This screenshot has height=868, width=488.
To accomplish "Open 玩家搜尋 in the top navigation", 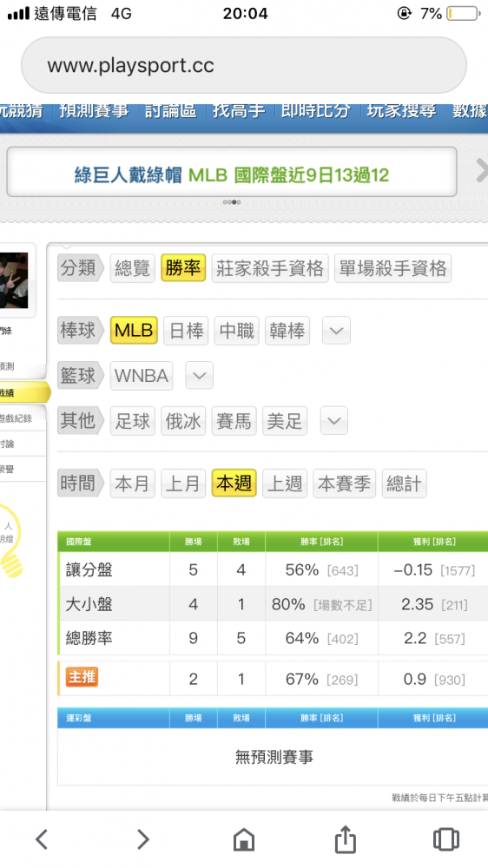I will point(401,110).
